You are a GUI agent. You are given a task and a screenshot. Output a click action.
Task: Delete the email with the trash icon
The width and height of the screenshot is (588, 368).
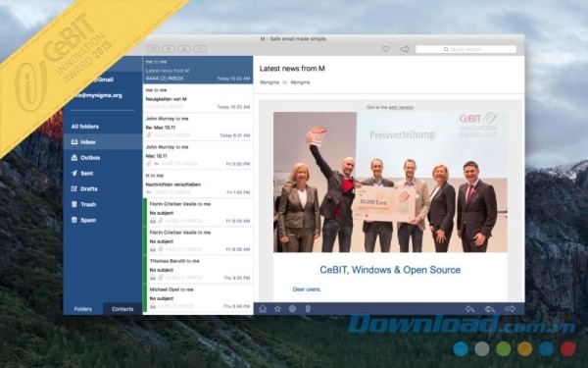308,309
